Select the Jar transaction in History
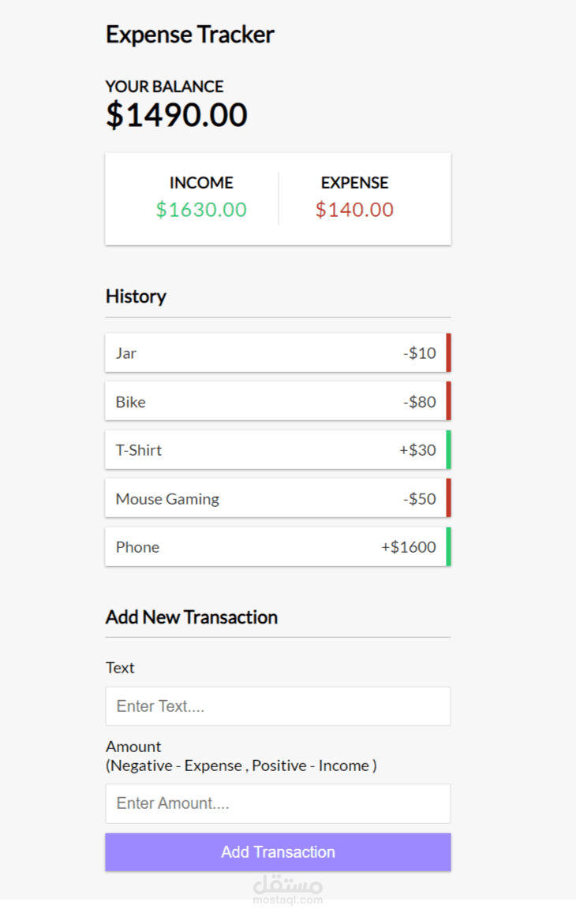The image size is (576, 924). (276, 353)
